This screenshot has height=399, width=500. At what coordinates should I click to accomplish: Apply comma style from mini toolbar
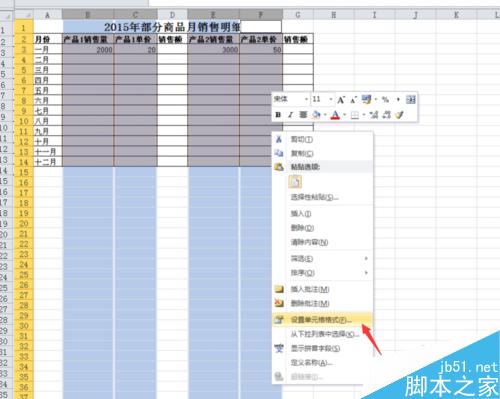(x=398, y=99)
